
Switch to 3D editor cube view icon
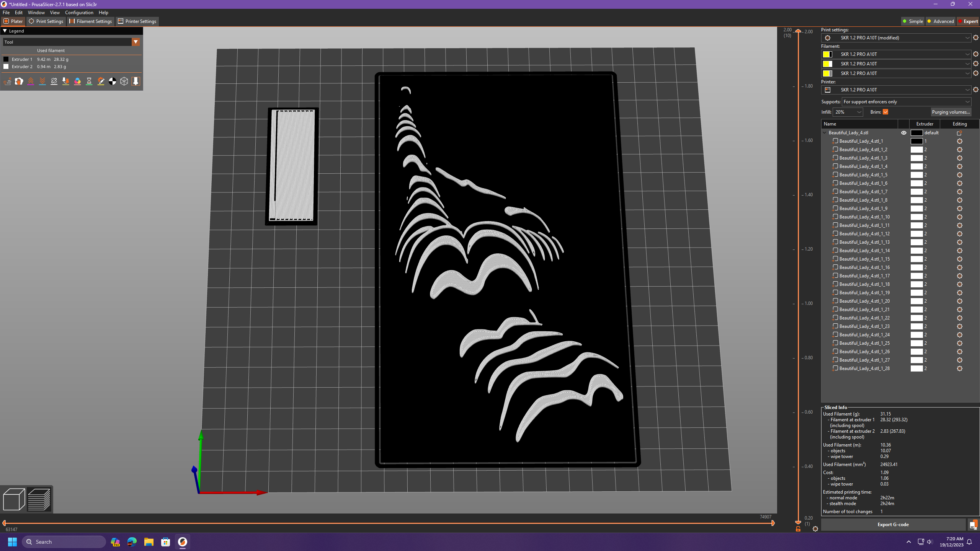[x=14, y=499]
